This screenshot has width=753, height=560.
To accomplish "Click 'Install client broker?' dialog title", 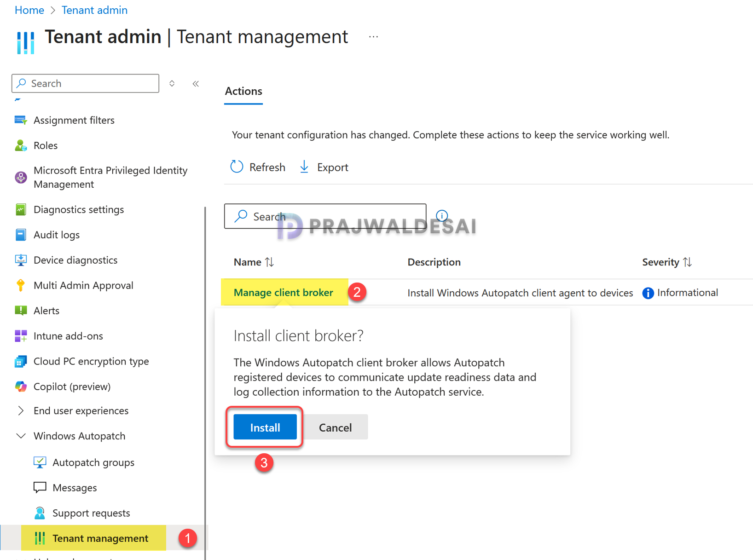I will (x=299, y=336).
